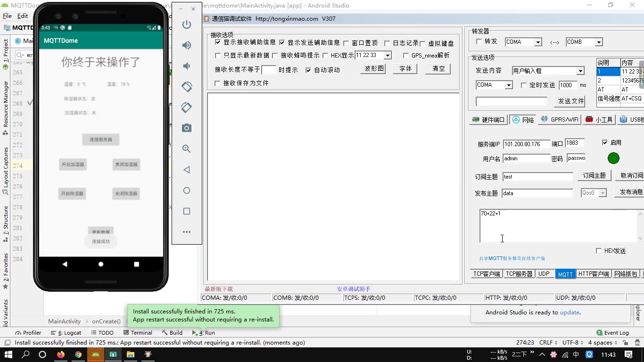Click 连接服务器 button in phone app
This screenshot has width=644, height=362.
point(101,140)
